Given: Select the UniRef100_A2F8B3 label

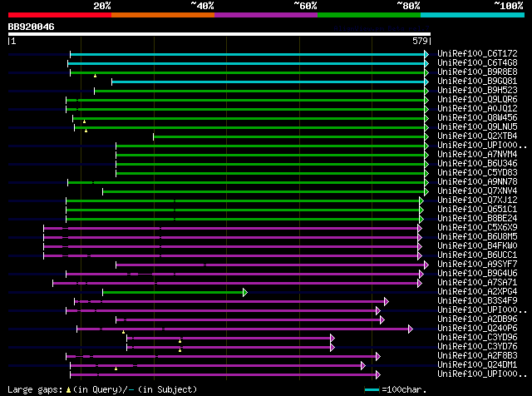Looking at the screenshot, I should point(477,356).
